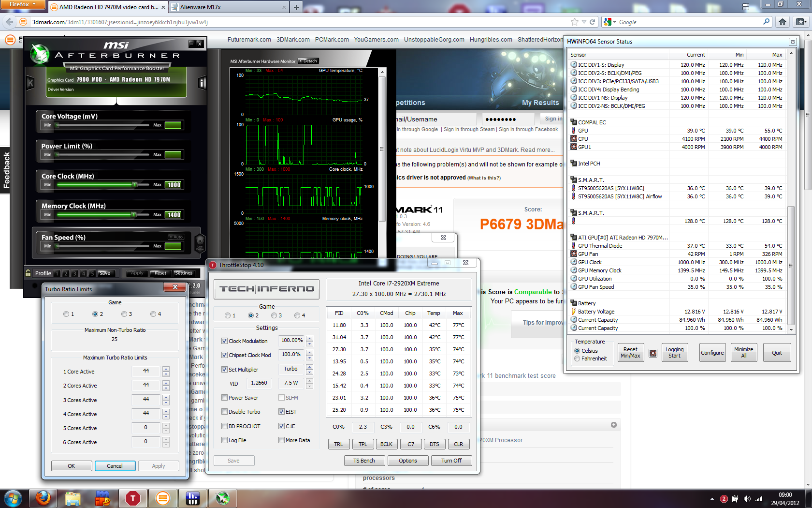Adjust Core Voltage slider
The image size is (812, 508).
coord(103,125)
